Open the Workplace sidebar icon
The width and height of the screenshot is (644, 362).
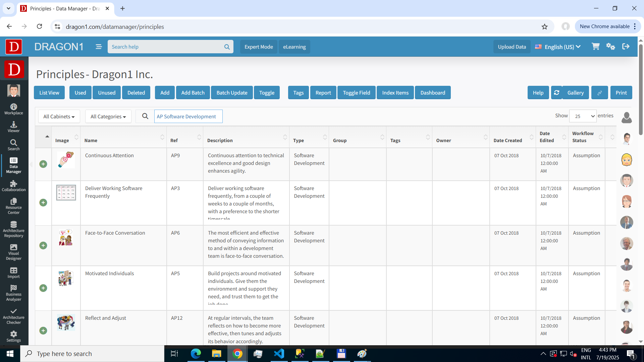pos(13,109)
